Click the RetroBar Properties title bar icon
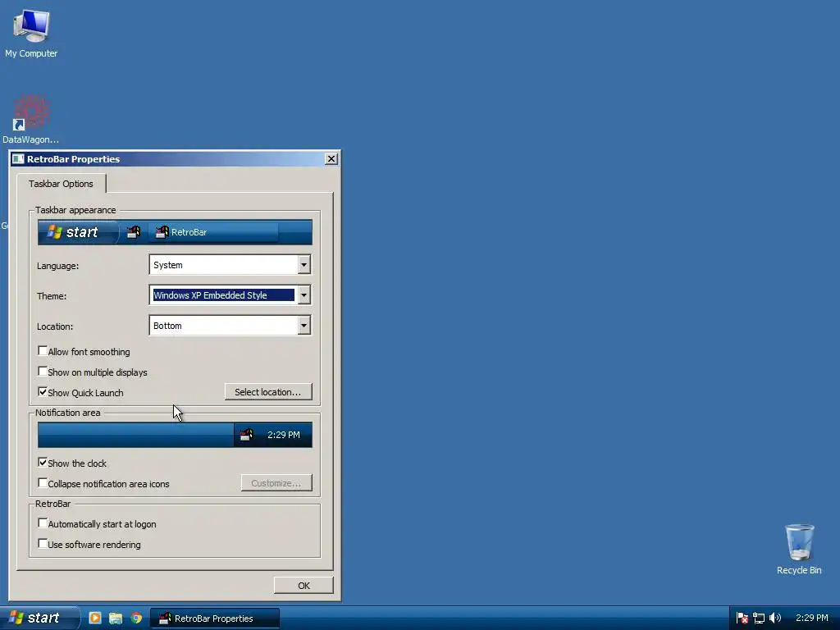The image size is (840, 630). [18, 159]
